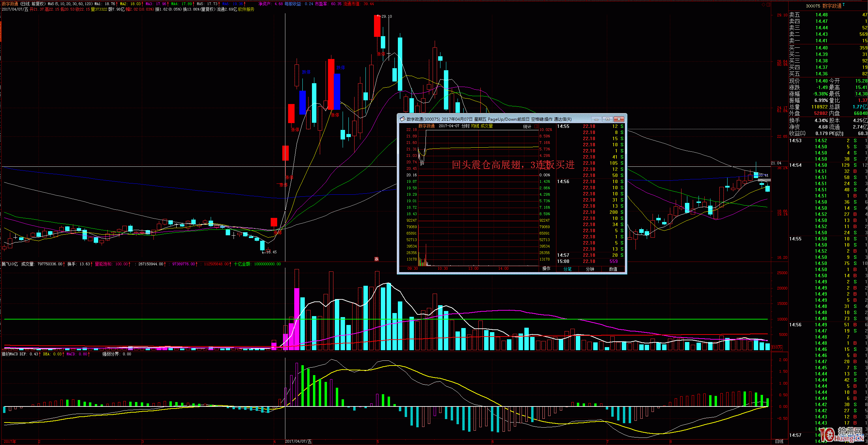Click the 内盘 66040 value
The image size is (868, 445).
[x=860, y=113]
